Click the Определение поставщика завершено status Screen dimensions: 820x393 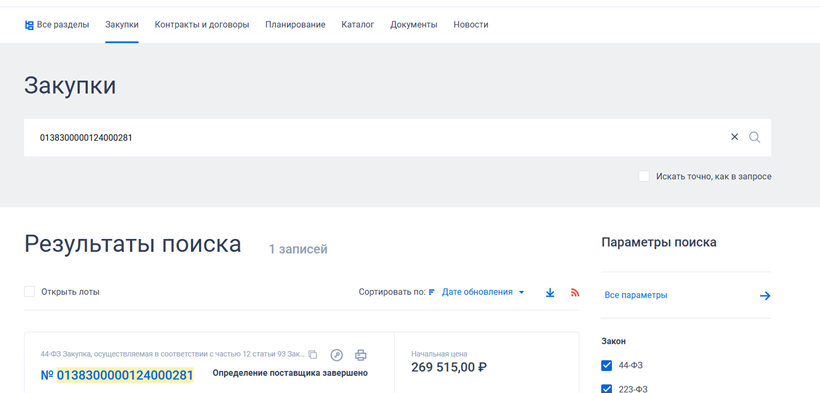tap(290, 373)
